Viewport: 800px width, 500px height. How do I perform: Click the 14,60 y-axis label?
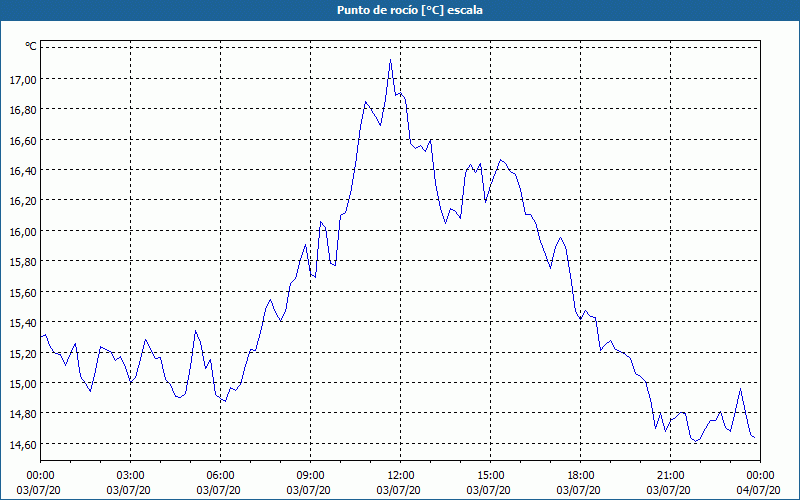coord(22,444)
